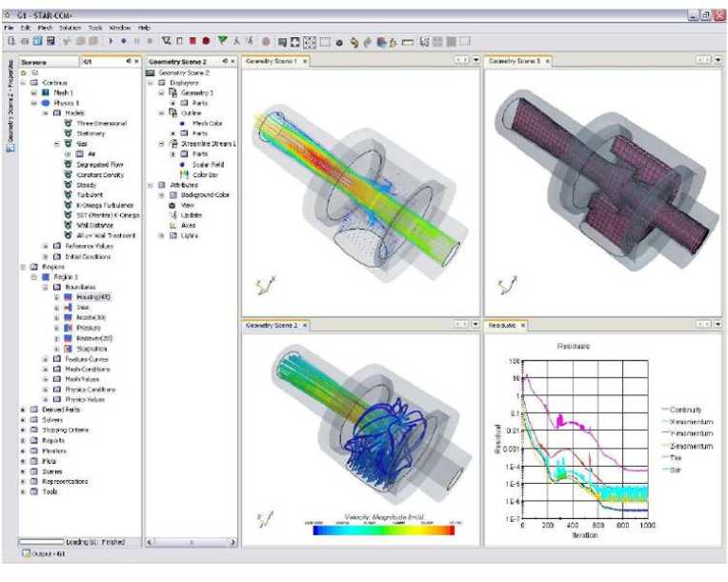Viewport: 728px width, 582px height.
Task: Click the loading progress bar at bottom
Action: [x=41, y=542]
